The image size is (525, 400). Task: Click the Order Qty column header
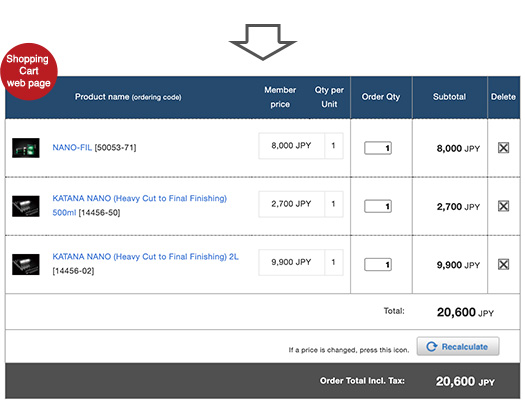pyautogui.click(x=381, y=97)
